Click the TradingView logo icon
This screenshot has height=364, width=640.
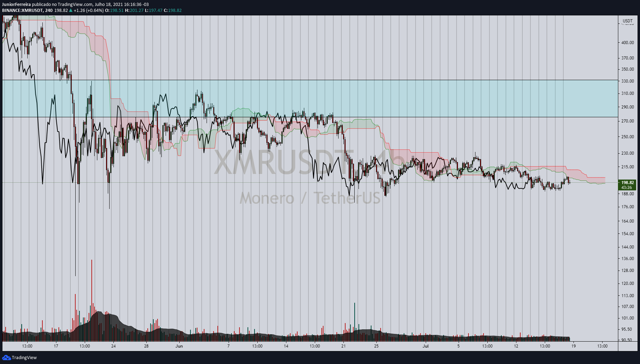pyautogui.click(x=6, y=357)
